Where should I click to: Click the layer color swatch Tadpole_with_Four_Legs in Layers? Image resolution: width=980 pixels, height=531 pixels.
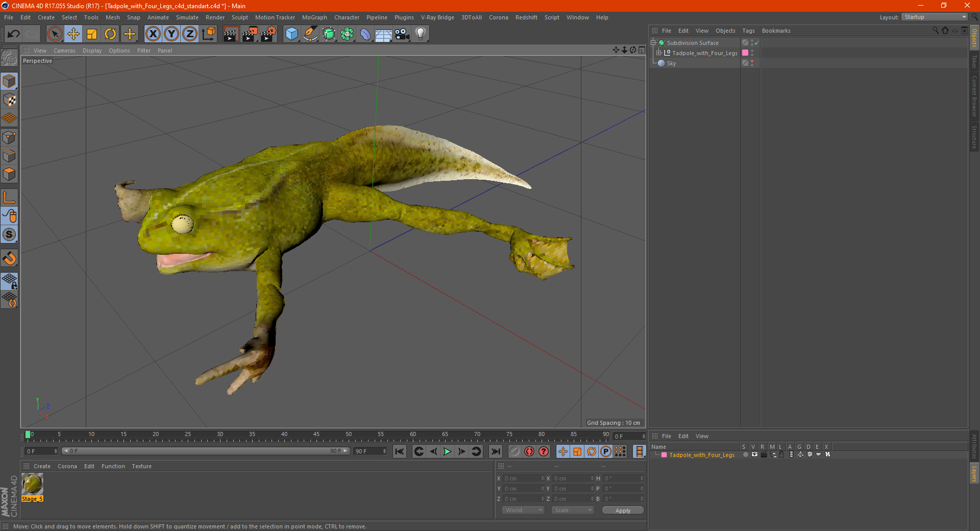click(664, 455)
